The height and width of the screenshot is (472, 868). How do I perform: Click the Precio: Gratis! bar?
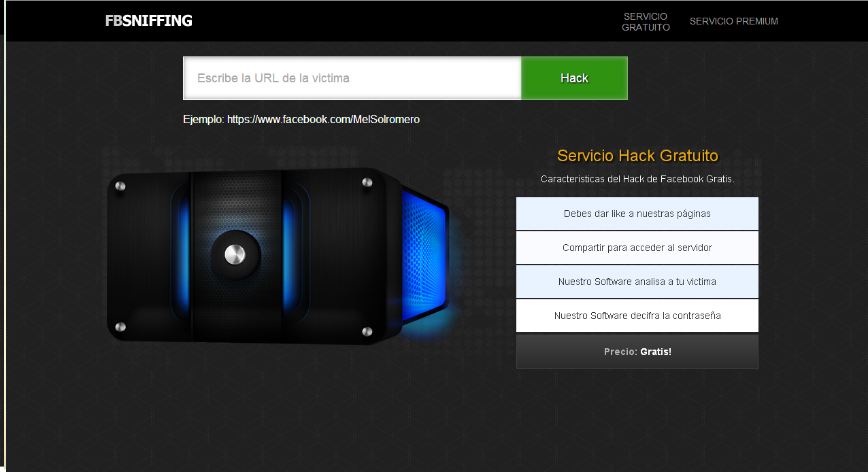click(x=637, y=352)
